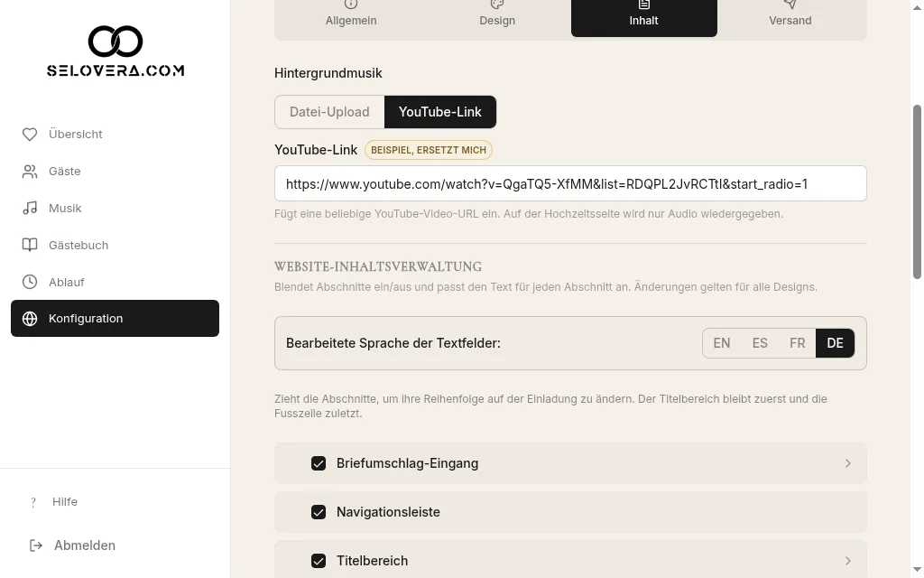924x578 pixels.
Task: Expand the Titelbereich section chevron
Action: click(x=848, y=561)
